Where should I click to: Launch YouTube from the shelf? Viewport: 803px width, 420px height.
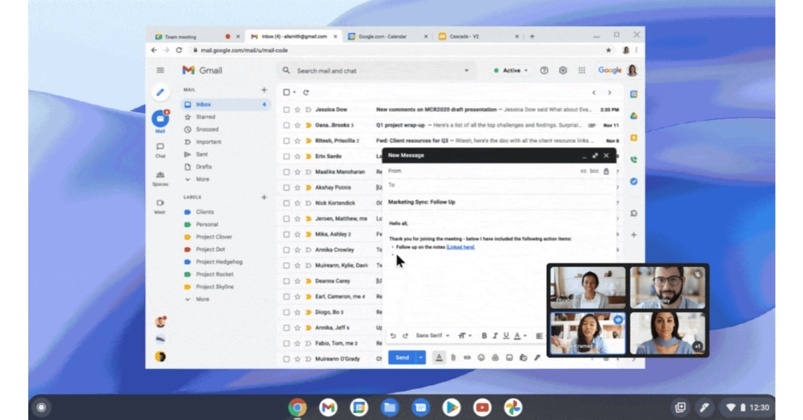[x=482, y=407]
